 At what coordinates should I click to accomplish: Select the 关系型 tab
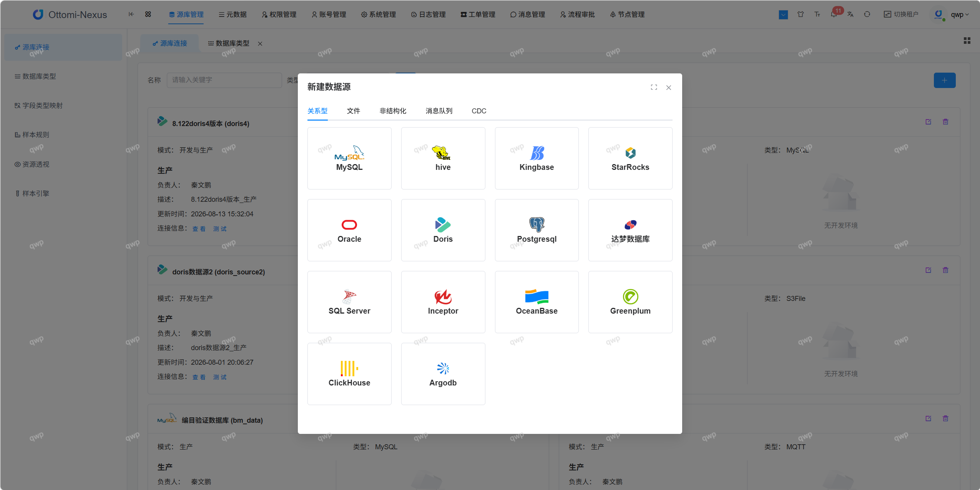[317, 111]
